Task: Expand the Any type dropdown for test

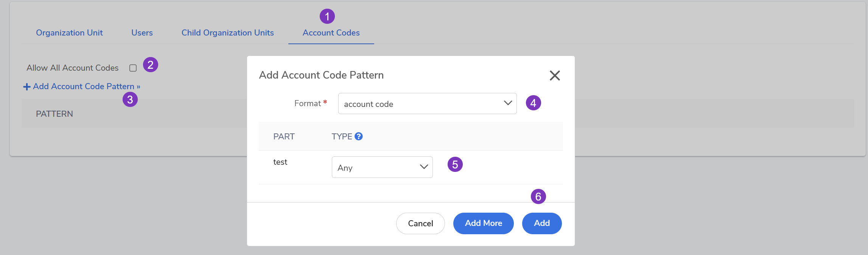Action: click(382, 167)
